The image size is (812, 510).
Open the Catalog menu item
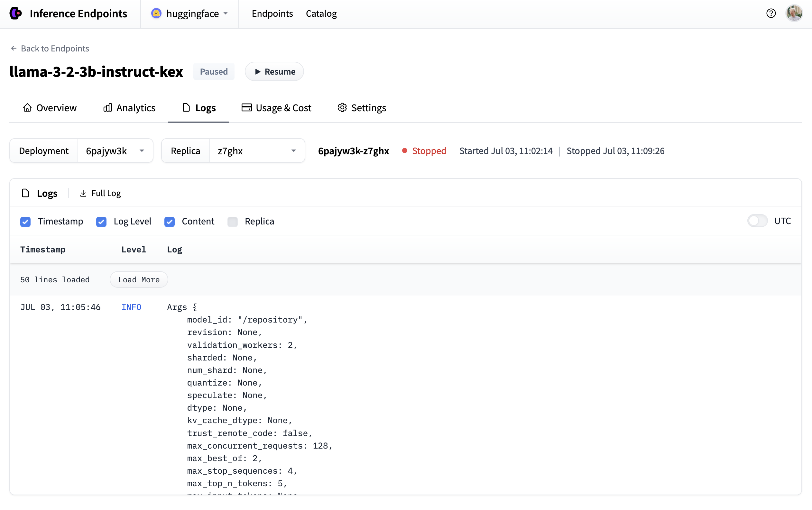tap(321, 14)
